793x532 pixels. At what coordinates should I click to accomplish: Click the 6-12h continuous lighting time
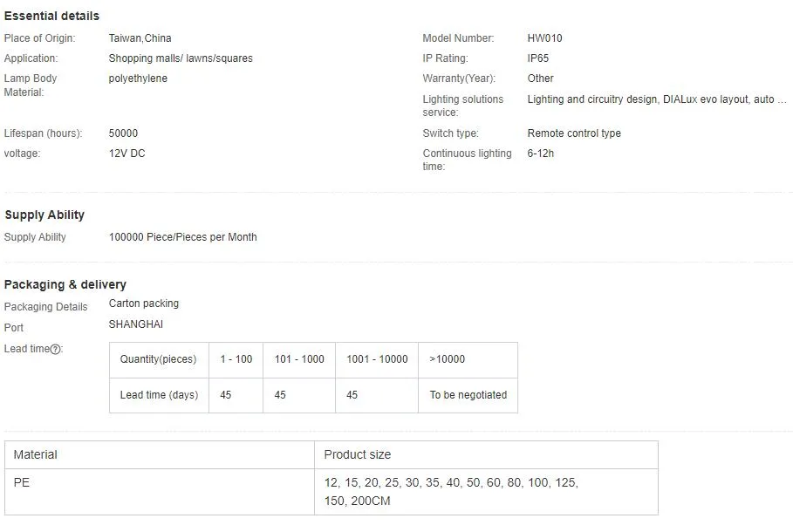(540, 153)
